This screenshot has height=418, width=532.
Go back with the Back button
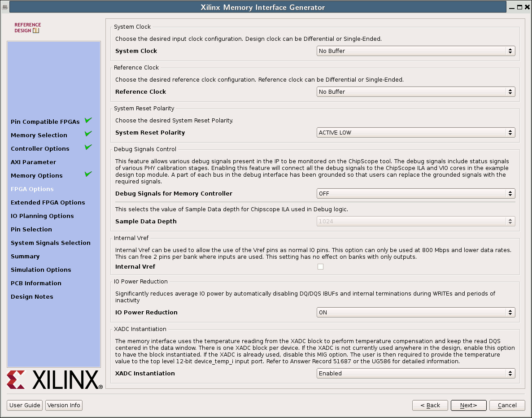tap(430, 405)
